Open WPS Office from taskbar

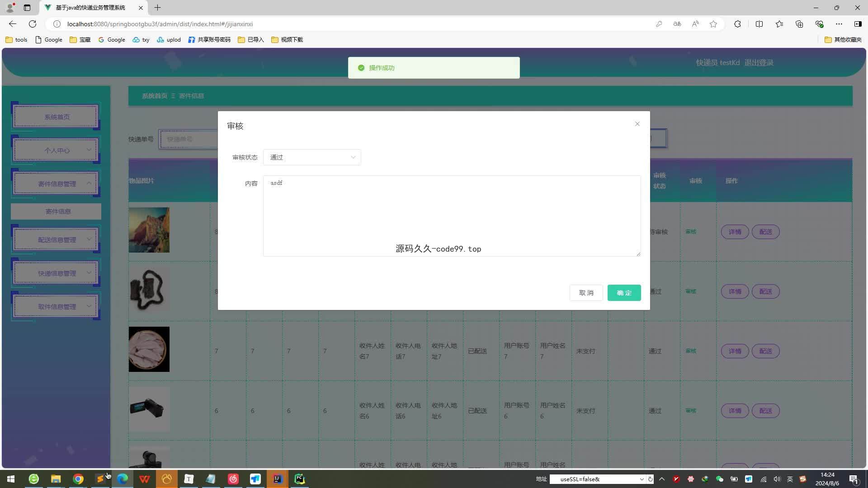tap(145, 479)
